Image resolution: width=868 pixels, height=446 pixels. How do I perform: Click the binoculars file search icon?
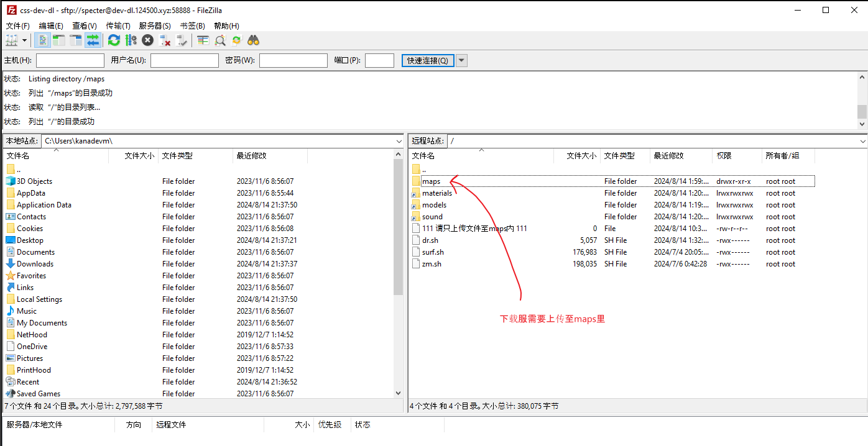[253, 40]
